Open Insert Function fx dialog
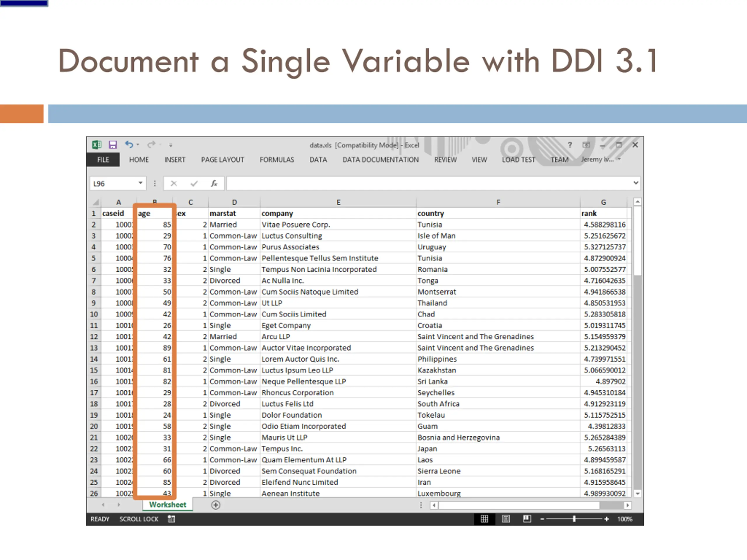The image size is (747, 560). coord(214,183)
